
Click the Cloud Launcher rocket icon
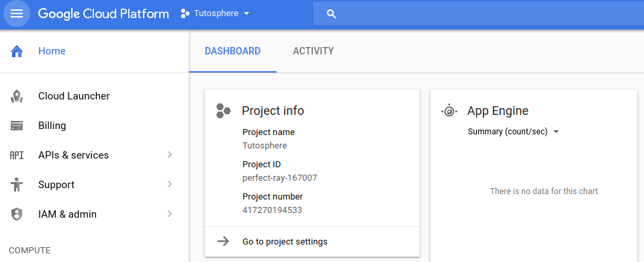click(17, 97)
